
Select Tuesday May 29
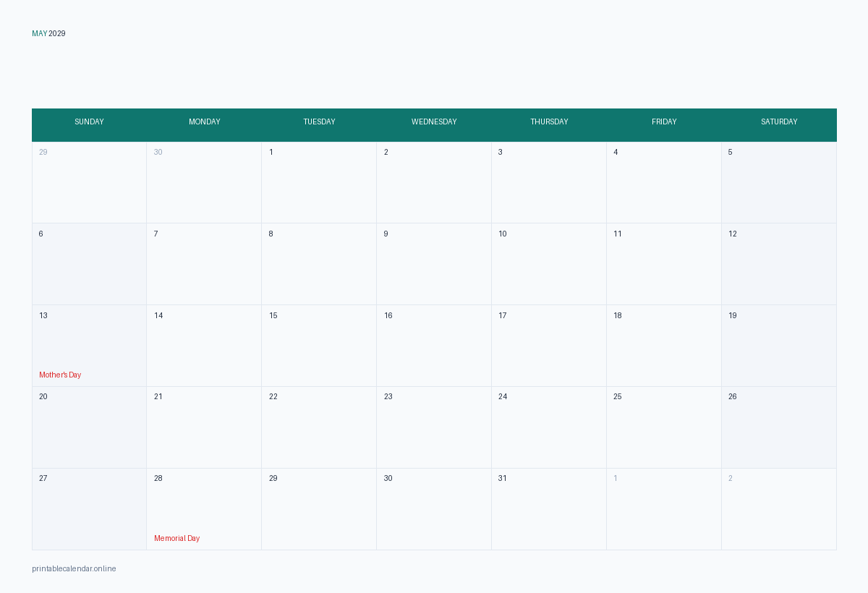[319, 509]
